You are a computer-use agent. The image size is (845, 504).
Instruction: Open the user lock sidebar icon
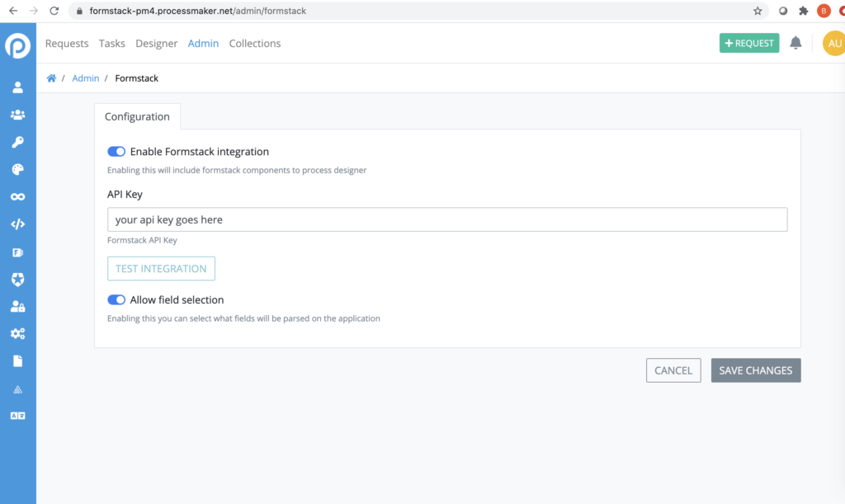[x=18, y=306]
